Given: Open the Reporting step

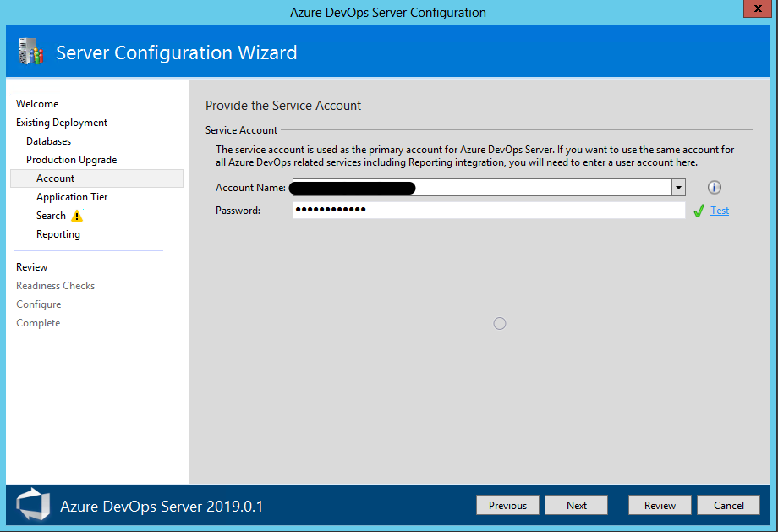Looking at the screenshot, I should tap(58, 234).
